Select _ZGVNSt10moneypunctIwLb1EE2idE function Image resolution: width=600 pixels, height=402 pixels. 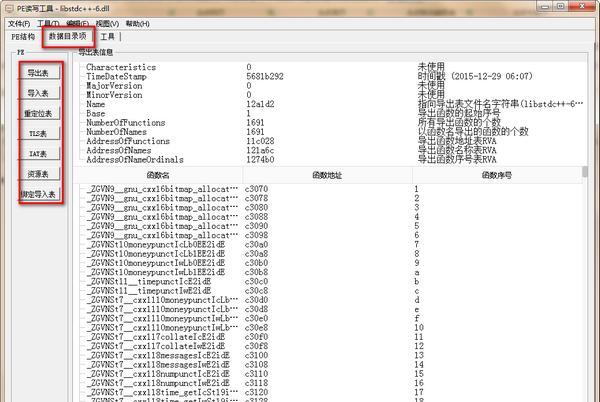click(156, 272)
